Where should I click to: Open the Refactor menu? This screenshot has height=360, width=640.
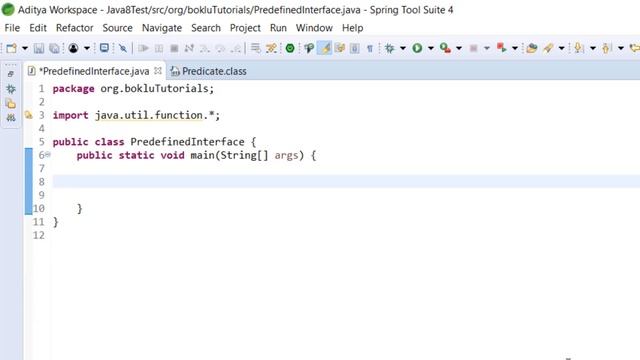[75, 28]
